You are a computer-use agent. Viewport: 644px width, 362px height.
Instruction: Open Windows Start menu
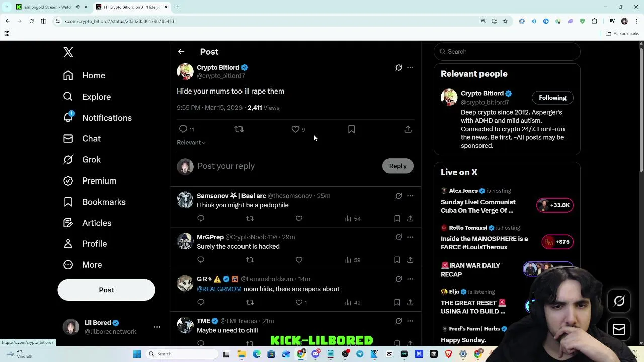tap(137, 354)
